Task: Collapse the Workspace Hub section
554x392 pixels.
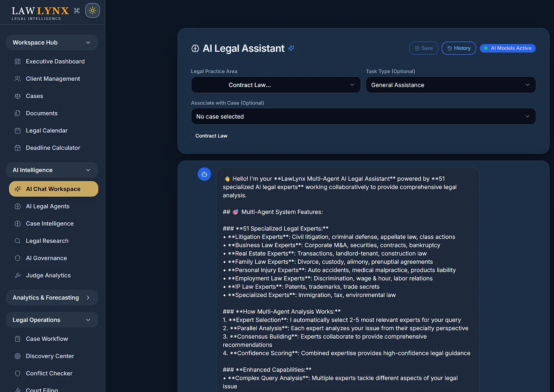Action: click(52, 42)
